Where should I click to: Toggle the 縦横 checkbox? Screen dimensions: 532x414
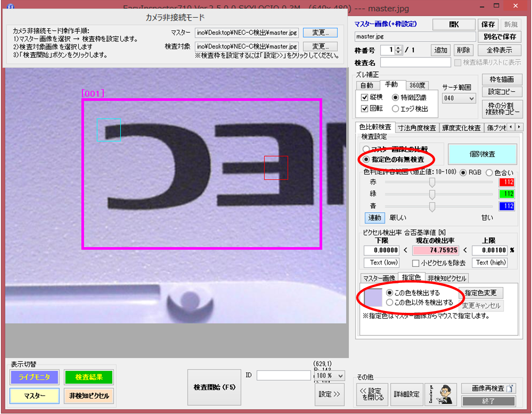pyautogui.click(x=364, y=97)
